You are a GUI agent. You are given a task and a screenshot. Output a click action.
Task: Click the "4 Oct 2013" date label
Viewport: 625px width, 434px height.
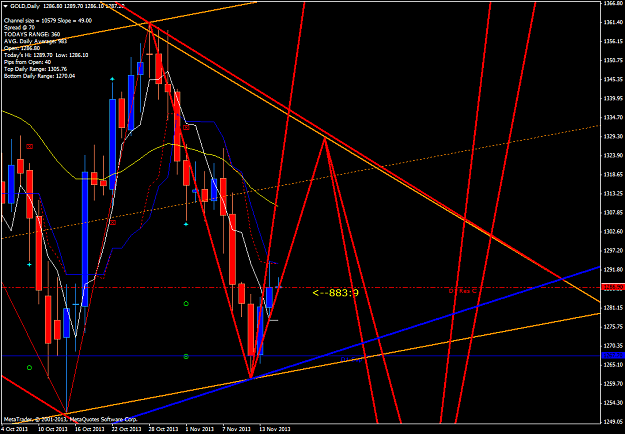click(x=14, y=430)
